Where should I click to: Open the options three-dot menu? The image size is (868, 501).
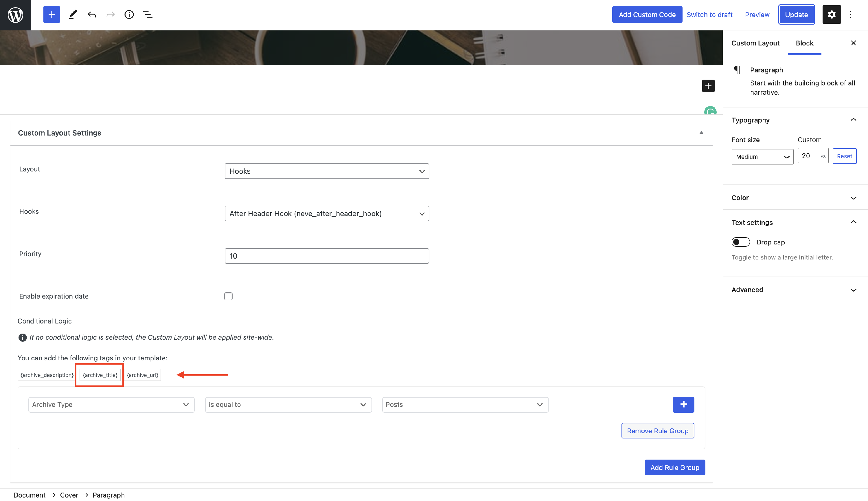[851, 14]
